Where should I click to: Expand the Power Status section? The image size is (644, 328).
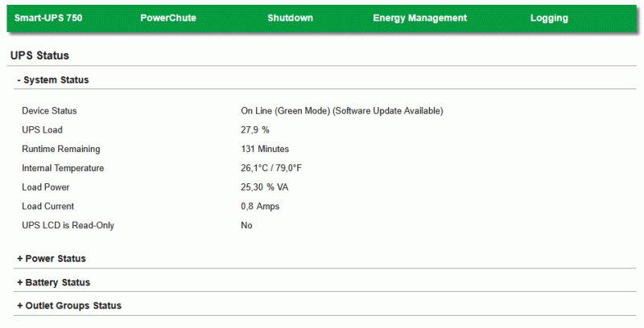click(x=52, y=259)
